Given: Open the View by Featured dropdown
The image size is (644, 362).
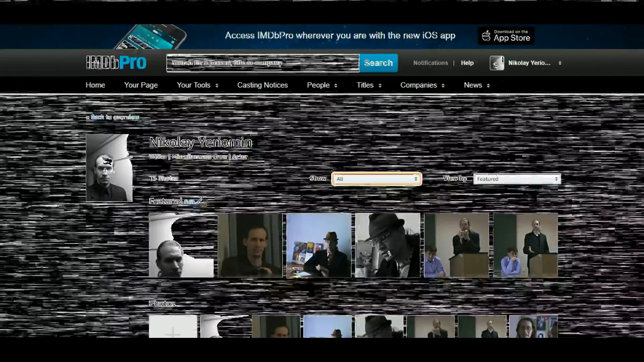Looking at the screenshot, I should pos(517,179).
